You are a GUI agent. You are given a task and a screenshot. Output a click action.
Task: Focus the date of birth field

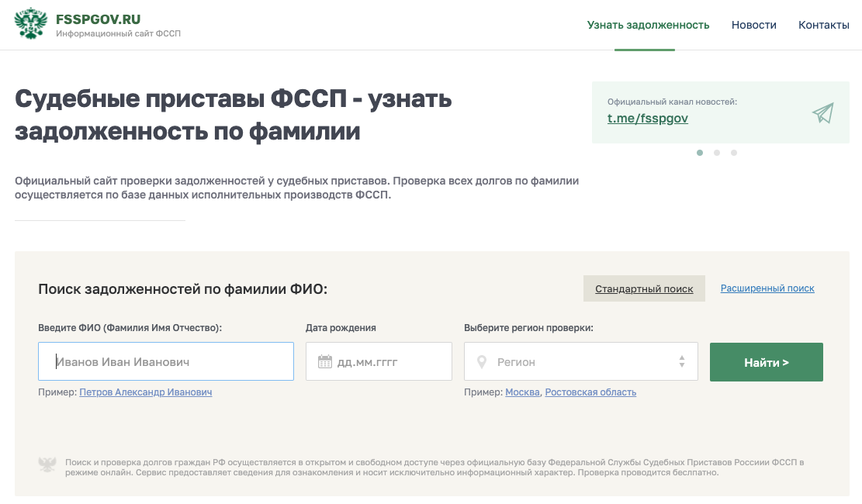point(379,361)
